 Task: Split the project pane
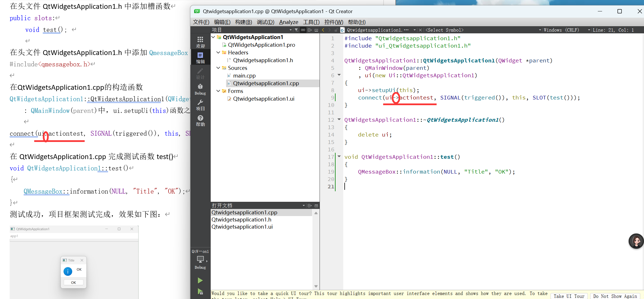tap(310, 30)
